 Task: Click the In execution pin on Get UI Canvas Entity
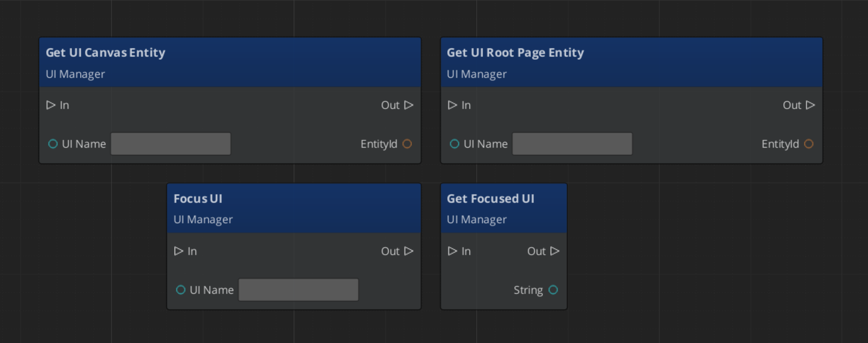coord(51,105)
